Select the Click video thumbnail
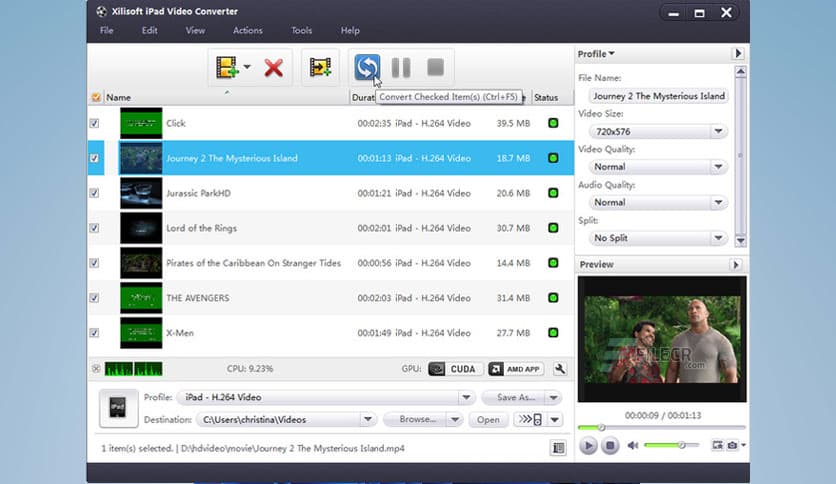This screenshot has width=836, height=484. point(141,123)
